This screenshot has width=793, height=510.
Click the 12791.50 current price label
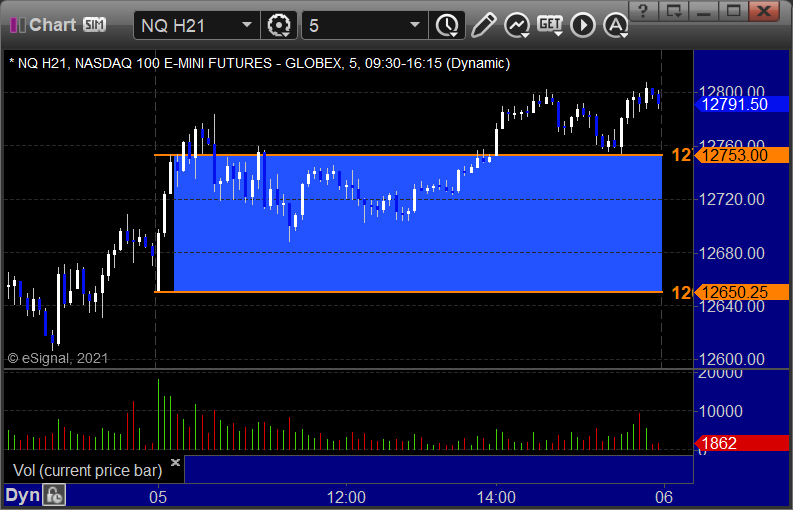(742, 104)
